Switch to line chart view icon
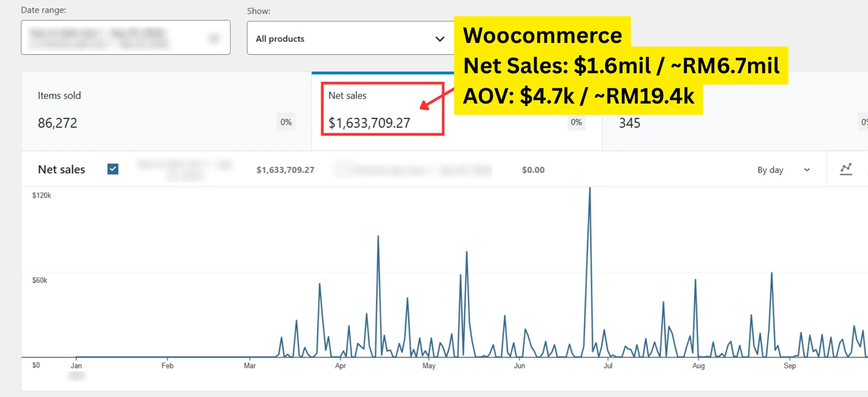 846,169
